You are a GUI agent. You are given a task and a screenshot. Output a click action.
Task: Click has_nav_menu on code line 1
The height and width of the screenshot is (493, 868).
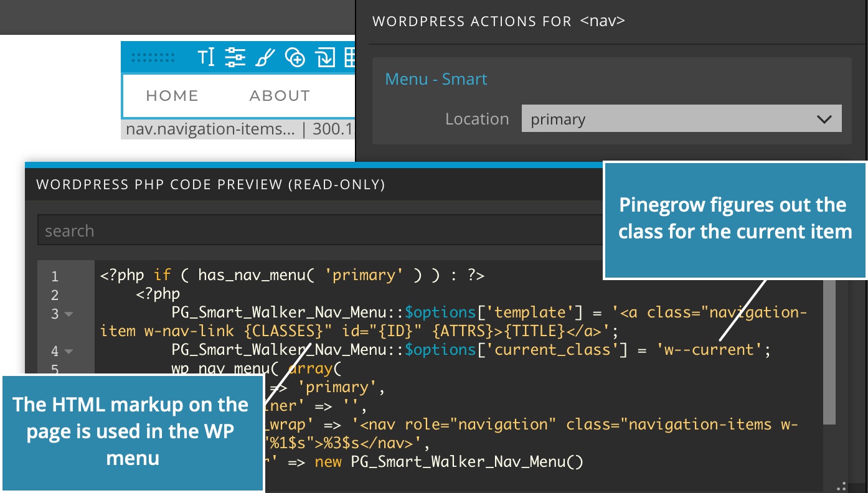pos(247,275)
